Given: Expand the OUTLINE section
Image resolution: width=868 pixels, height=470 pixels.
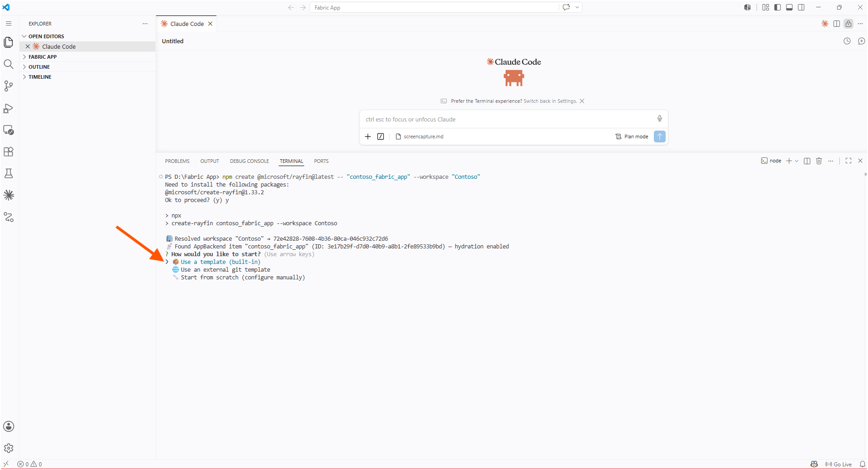Looking at the screenshot, I should pyautogui.click(x=88, y=67).
